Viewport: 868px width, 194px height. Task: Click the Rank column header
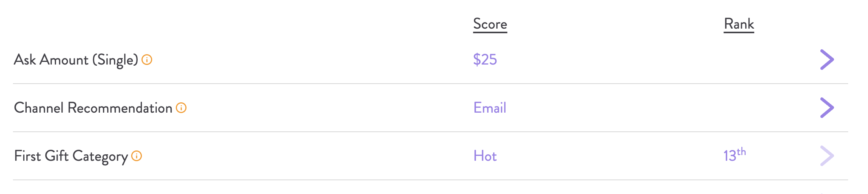(739, 24)
